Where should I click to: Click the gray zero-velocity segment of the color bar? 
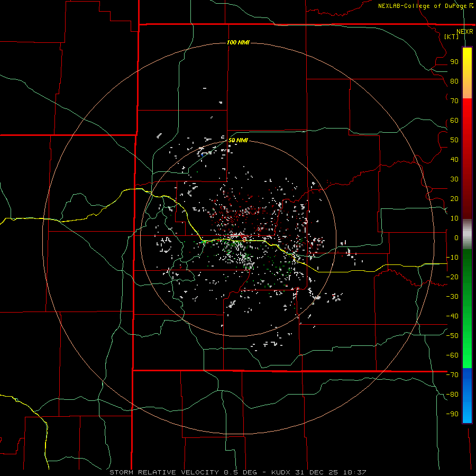tap(467, 234)
